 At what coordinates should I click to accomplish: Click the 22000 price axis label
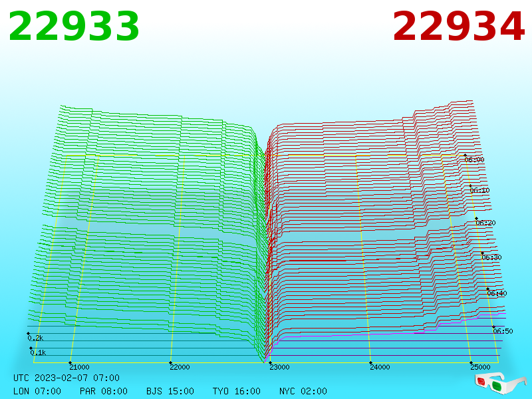click(x=180, y=367)
